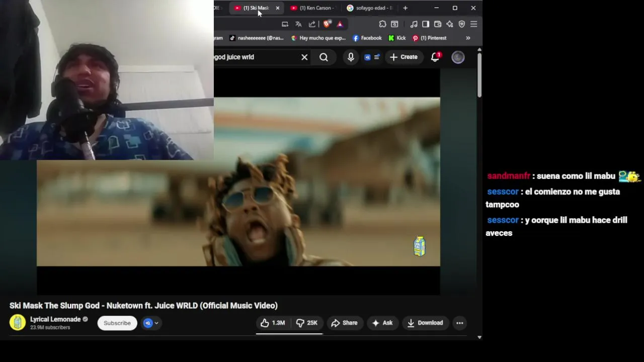This screenshot has width=644, height=362.
Task: Switch to the Ski Mask YouTube tab
Action: [257, 8]
